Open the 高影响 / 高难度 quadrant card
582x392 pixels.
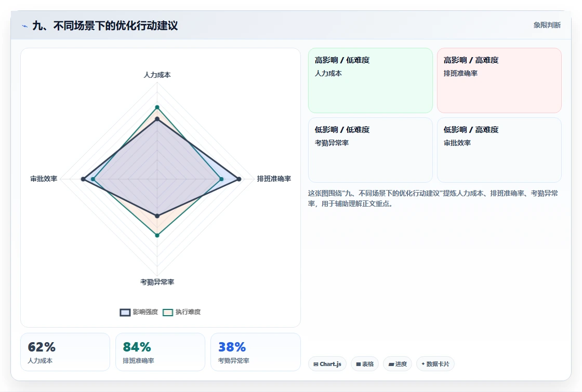[x=499, y=80]
